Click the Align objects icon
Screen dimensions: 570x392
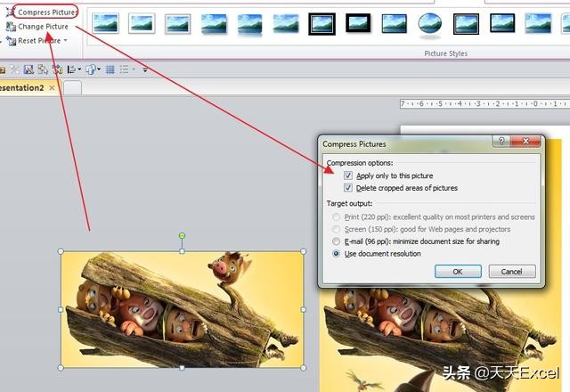click(x=72, y=69)
